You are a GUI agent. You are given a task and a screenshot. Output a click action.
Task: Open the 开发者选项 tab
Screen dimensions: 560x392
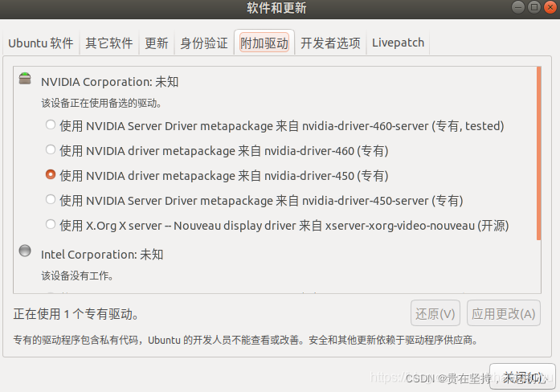(330, 43)
